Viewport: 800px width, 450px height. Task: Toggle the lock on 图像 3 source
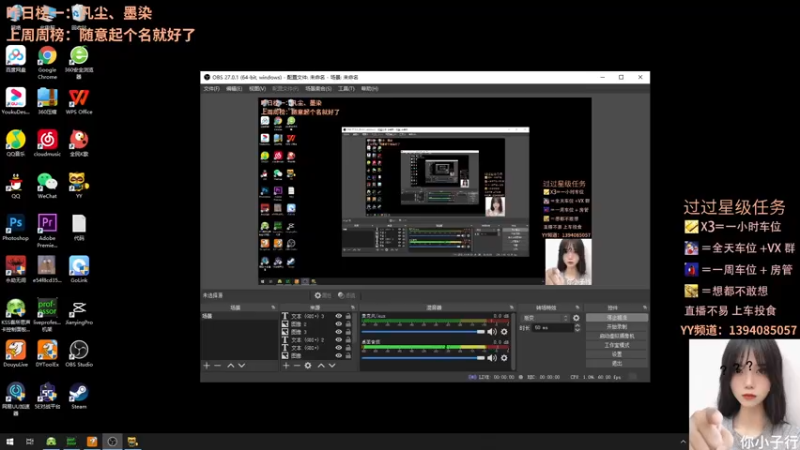click(x=348, y=332)
